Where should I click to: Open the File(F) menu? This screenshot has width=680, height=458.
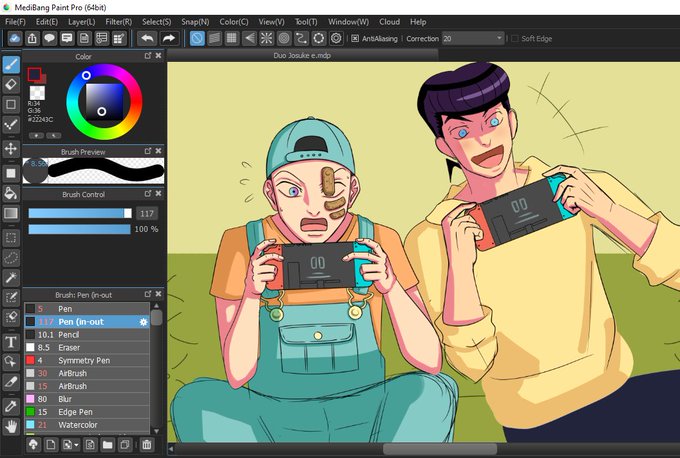point(15,22)
